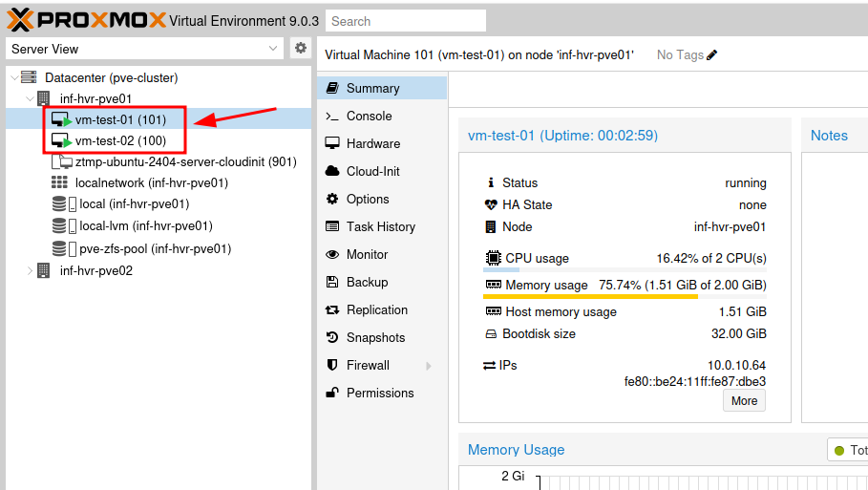
Task: Click the localnetwork grid icon
Action: coord(61,182)
